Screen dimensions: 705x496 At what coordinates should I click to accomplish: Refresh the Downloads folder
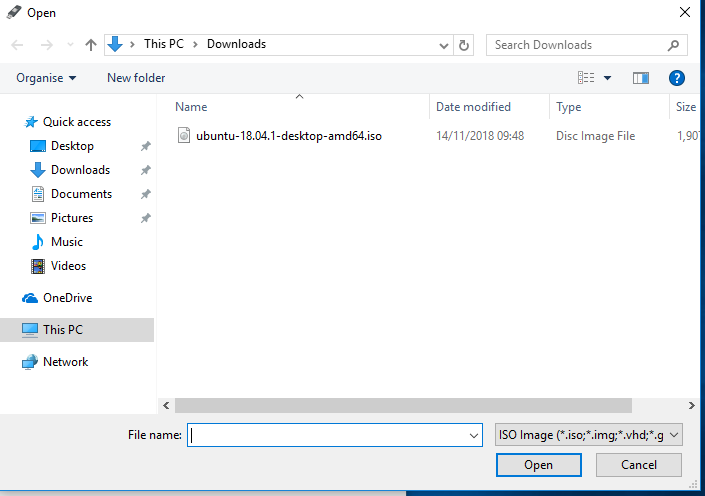pos(464,45)
